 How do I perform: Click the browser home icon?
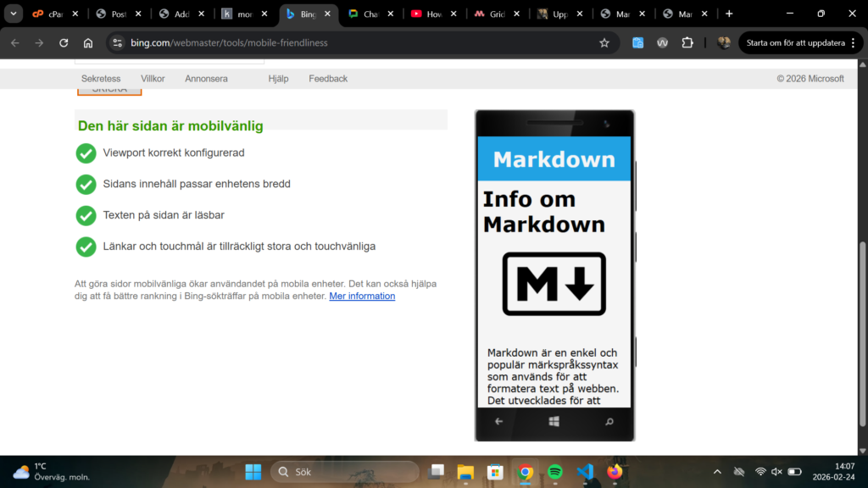point(88,43)
